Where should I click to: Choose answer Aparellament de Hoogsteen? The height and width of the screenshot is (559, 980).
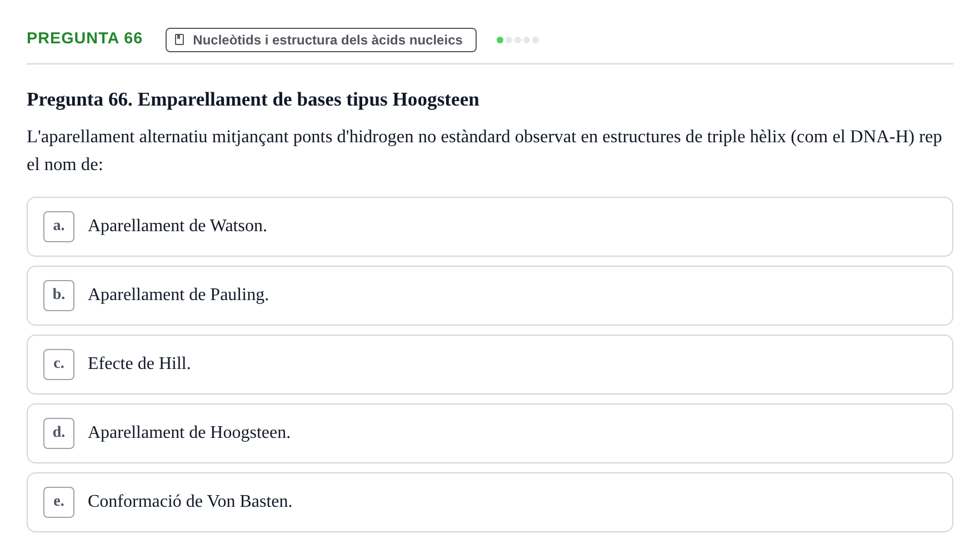[490, 433]
